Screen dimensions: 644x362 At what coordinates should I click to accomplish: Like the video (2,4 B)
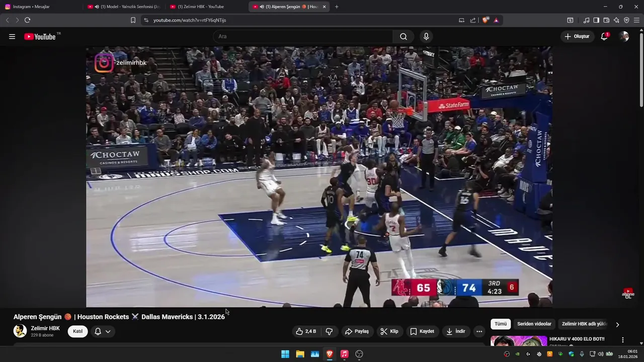coord(306,331)
